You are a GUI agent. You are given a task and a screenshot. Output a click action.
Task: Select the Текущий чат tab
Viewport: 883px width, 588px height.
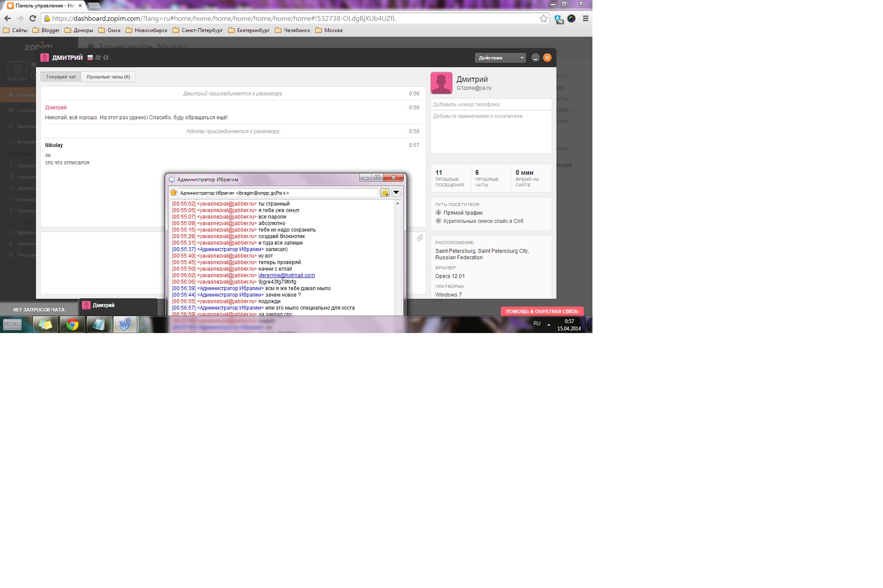pyautogui.click(x=61, y=77)
